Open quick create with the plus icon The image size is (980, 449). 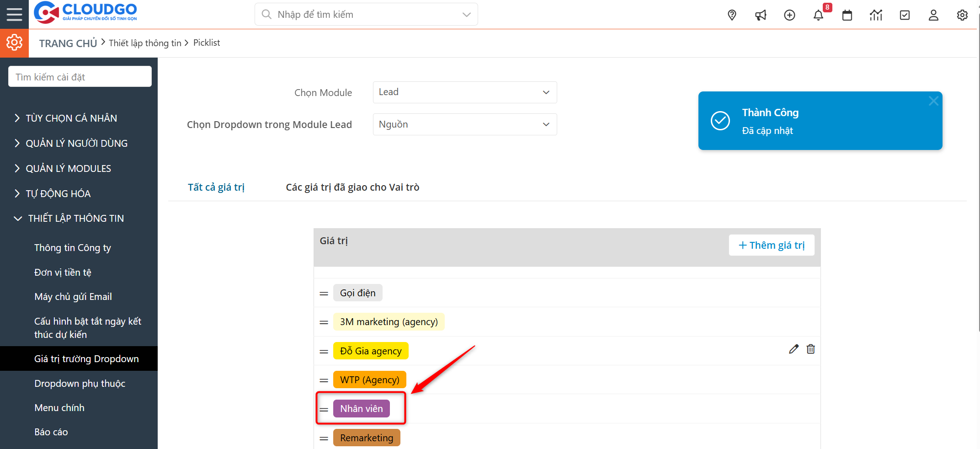coord(789,15)
